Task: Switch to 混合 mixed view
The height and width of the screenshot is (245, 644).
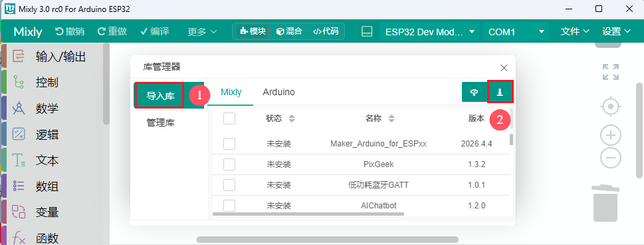Action: [x=289, y=31]
